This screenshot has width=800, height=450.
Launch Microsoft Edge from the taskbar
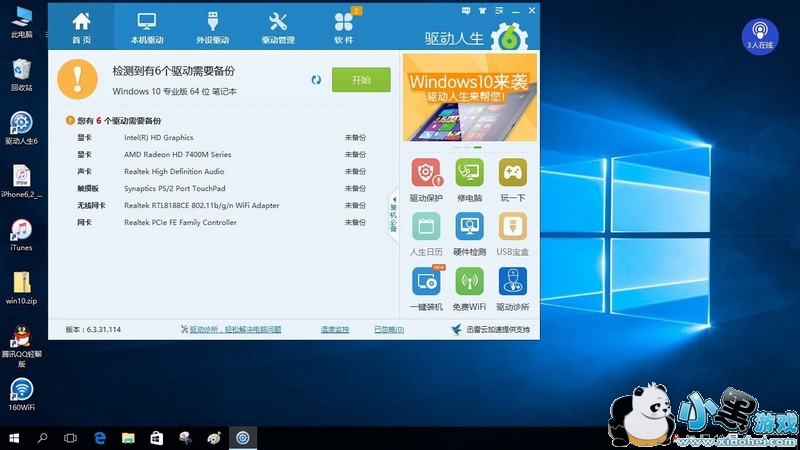(99, 438)
